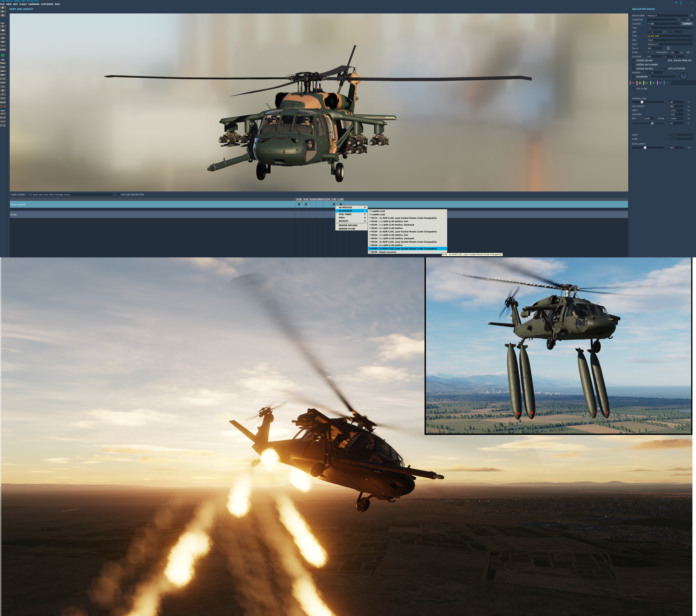The image size is (696, 616).
Task: Select the add helicopter group icon
Action: point(3,67)
